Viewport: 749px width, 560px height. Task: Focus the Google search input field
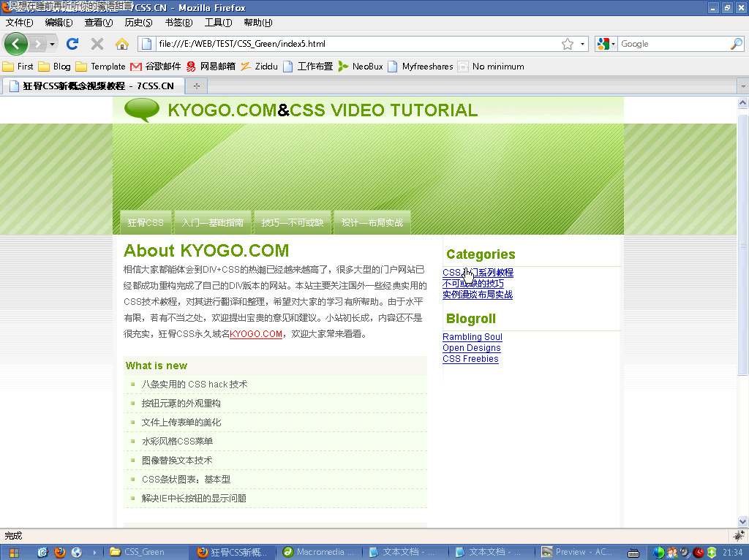[674, 44]
